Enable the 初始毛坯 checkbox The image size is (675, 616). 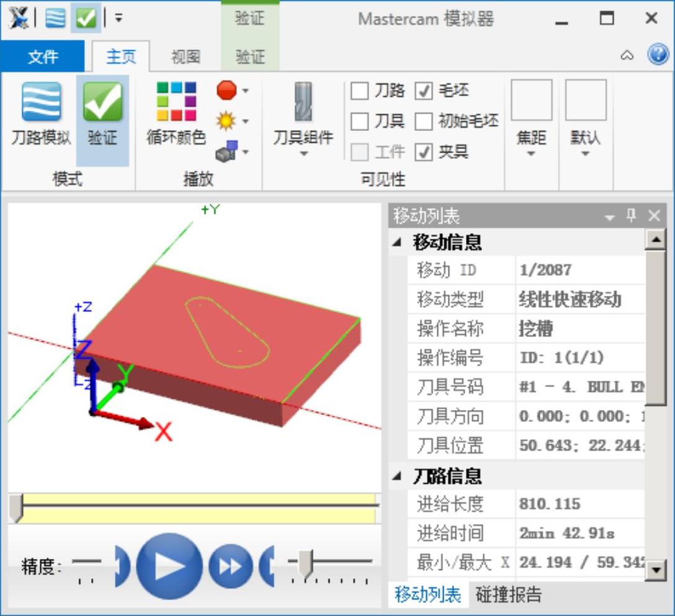pos(424,122)
